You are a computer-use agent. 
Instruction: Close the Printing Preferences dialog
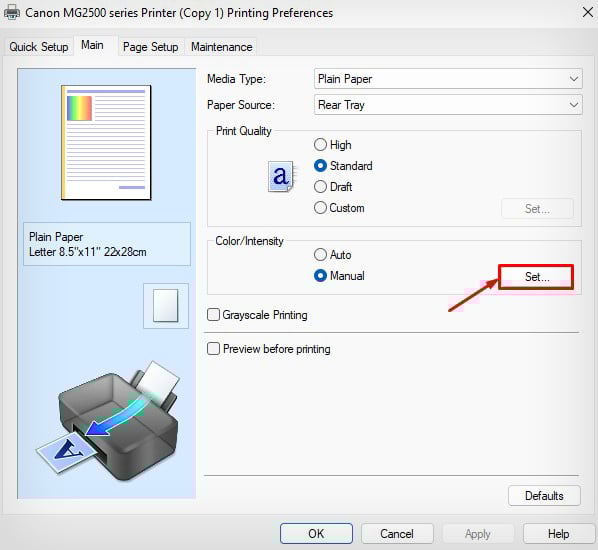tap(588, 12)
